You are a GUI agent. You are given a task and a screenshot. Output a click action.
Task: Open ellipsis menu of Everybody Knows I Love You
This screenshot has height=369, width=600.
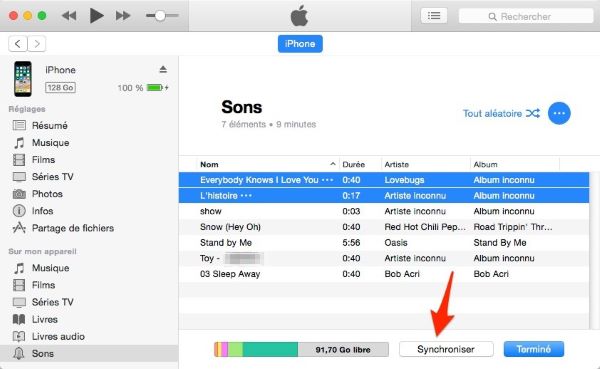[x=327, y=180]
